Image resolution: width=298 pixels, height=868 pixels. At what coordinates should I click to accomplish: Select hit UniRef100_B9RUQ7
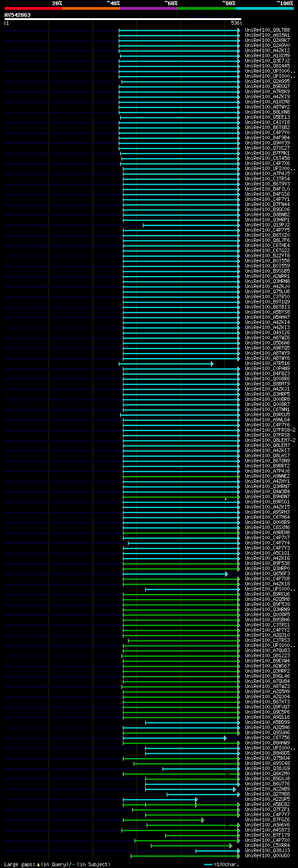click(x=267, y=87)
